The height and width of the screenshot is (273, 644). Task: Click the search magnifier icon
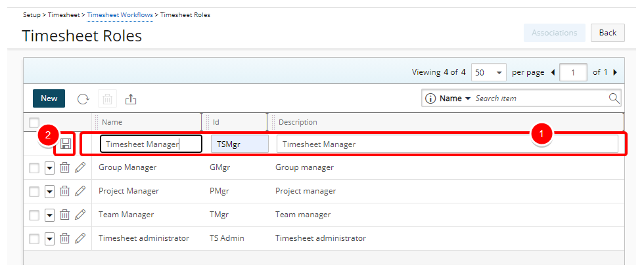[614, 98]
